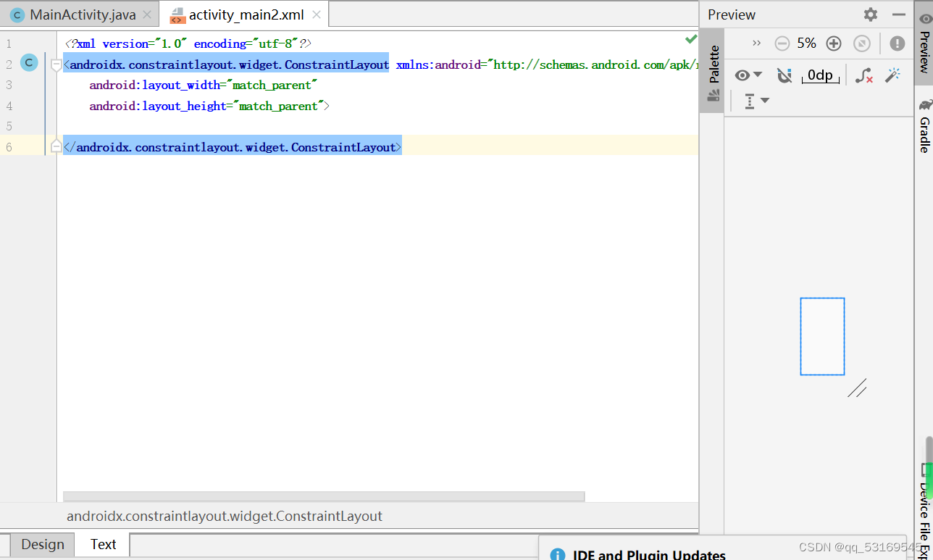Switch to the Design tab
Viewport: 933px width, 560px height.
(x=41, y=544)
